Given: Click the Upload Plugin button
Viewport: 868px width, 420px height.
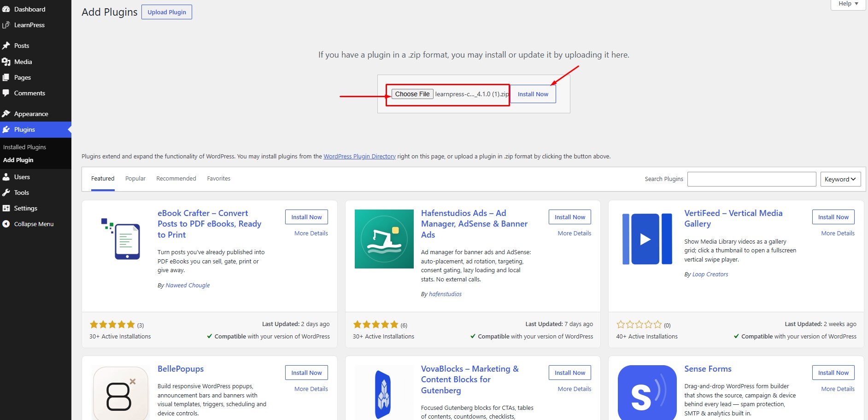Looking at the screenshot, I should tap(167, 12).
